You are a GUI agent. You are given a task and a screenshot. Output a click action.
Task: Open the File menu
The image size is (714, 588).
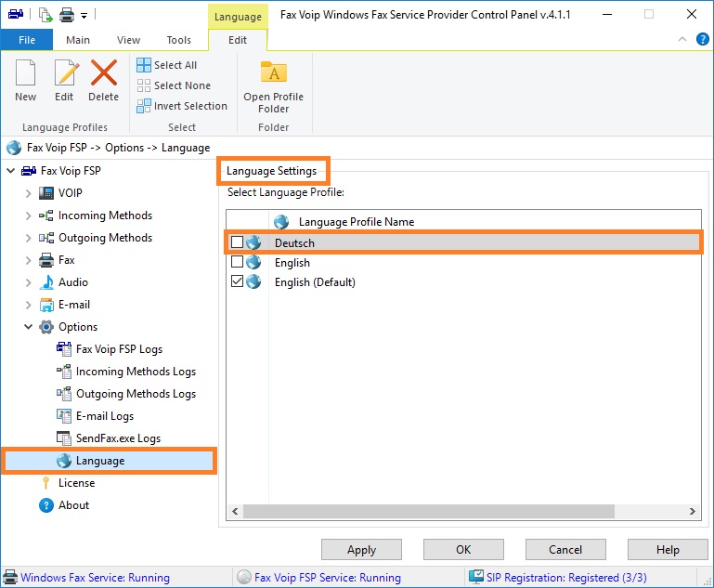tap(27, 40)
